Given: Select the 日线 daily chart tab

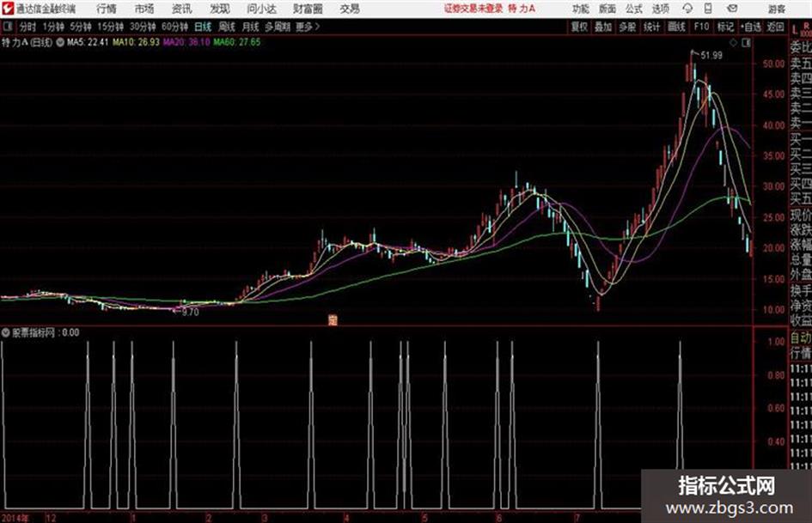Looking at the screenshot, I should pyautogui.click(x=203, y=27).
